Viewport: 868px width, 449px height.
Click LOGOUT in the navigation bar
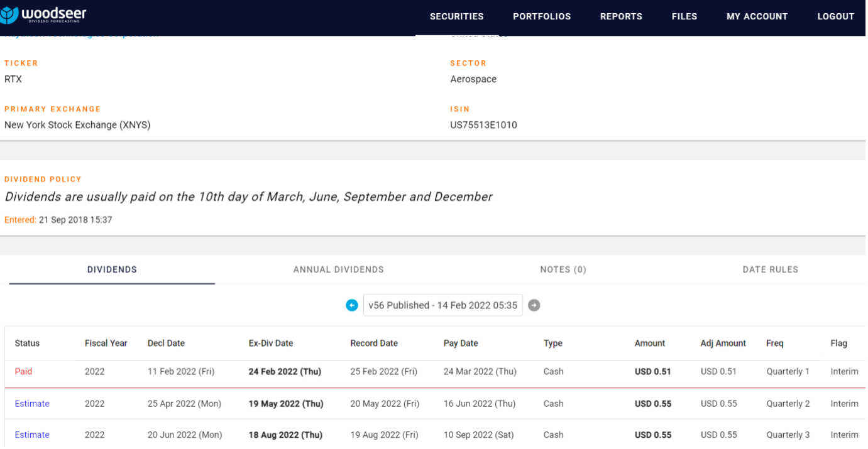(x=836, y=17)
